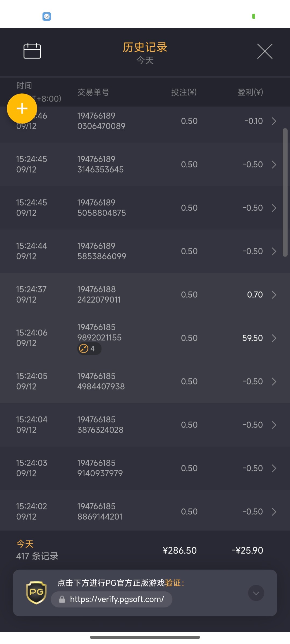290x644 pixels.
Task: Open the calendar date picker icon
Action: point(32,51)
